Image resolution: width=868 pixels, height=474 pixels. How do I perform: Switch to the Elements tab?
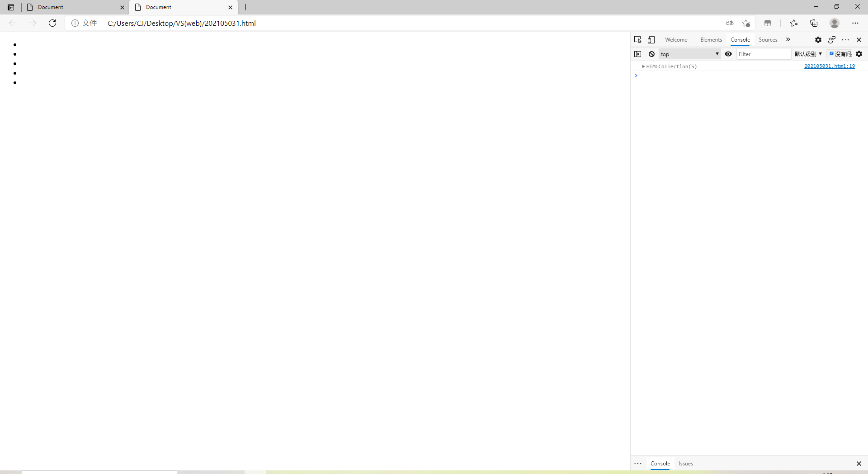click(711, 40)
